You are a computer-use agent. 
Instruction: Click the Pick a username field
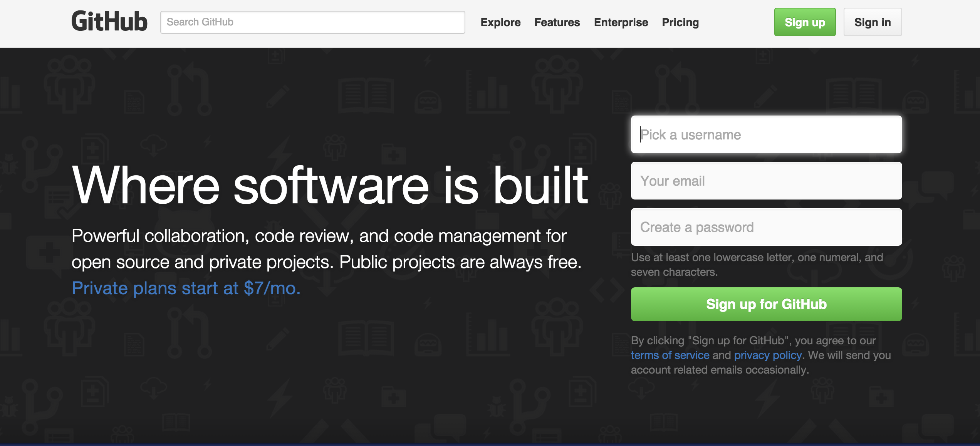[x=766, y=135]
